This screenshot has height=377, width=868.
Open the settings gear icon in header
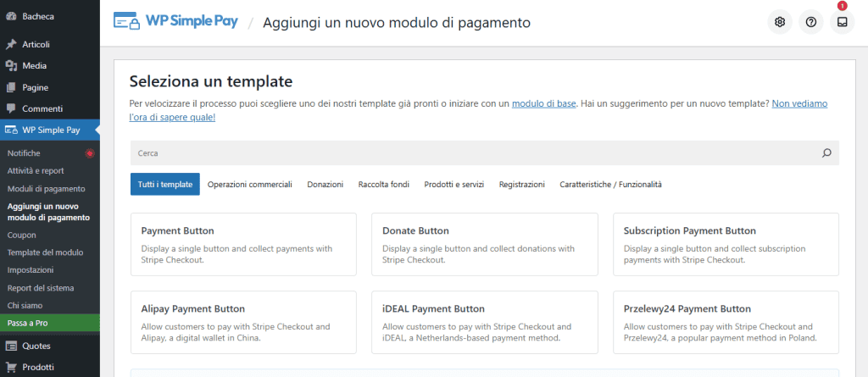pyautogui.click(x=780, y=22)
